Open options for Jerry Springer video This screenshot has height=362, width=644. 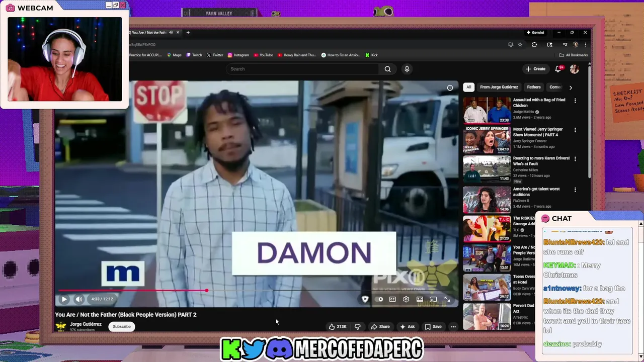tap(575, 130)
